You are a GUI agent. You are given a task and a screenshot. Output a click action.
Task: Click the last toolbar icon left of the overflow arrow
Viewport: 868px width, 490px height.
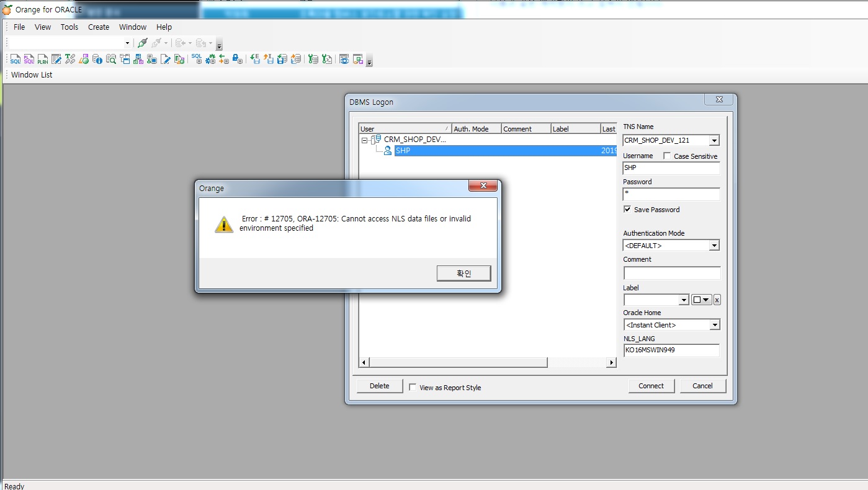(358, 60)
